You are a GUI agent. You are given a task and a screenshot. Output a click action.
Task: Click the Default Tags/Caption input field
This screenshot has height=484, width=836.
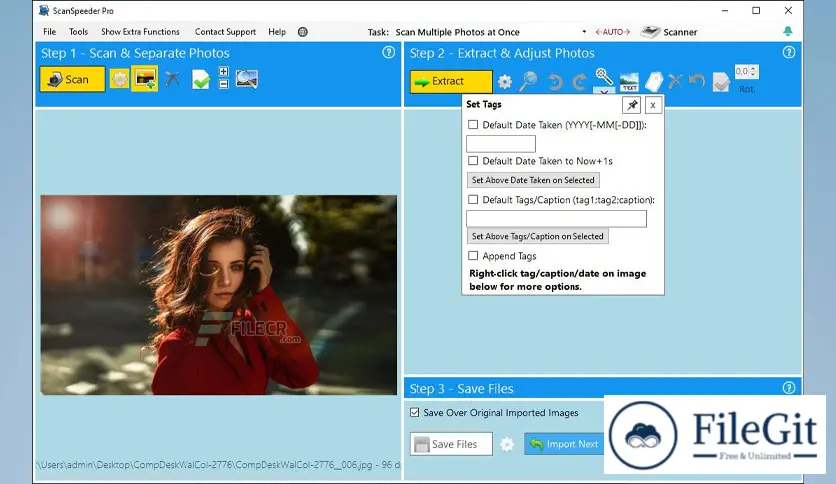coord(556,219)
